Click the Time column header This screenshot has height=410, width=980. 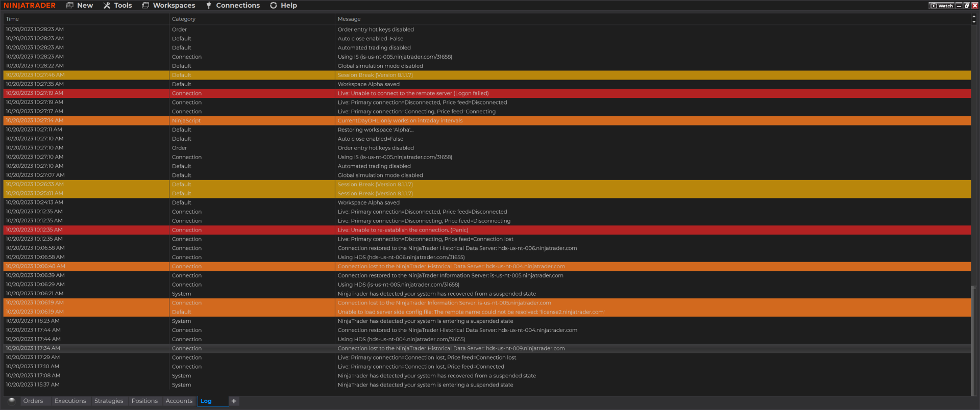[13, 19]
